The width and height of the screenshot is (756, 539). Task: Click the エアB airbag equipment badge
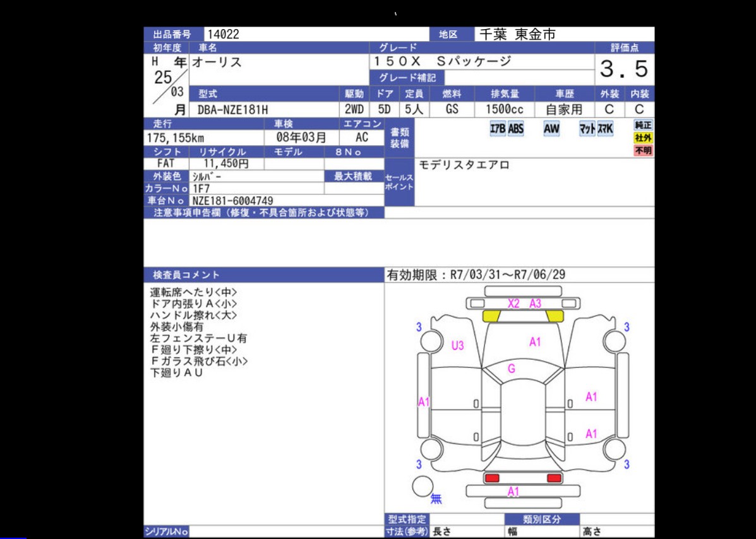point(498,129)
